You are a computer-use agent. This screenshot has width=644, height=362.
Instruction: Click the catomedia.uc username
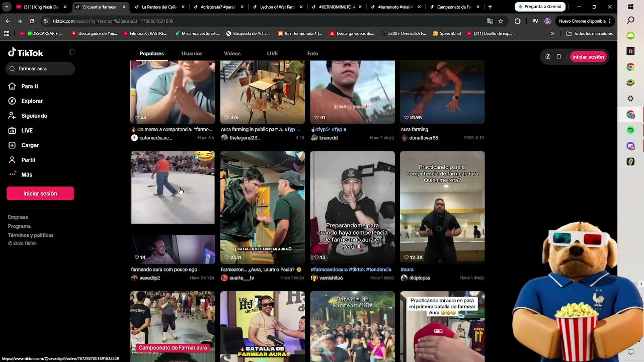click(x=155, y=138)
